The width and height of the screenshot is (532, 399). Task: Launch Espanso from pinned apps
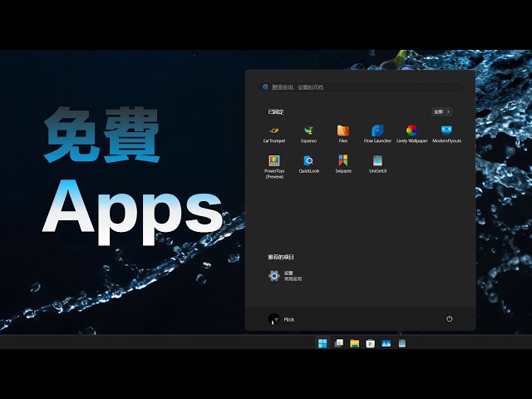(308, 134)
